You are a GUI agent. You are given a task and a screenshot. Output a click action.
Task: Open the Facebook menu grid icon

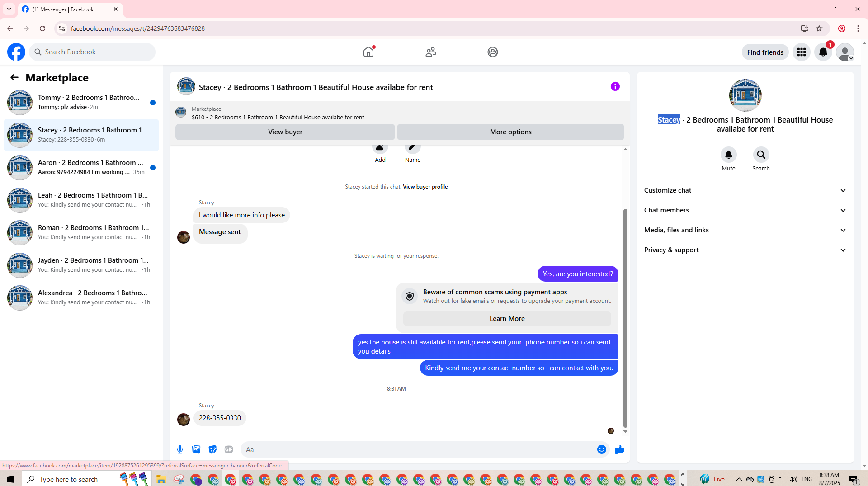802,52
